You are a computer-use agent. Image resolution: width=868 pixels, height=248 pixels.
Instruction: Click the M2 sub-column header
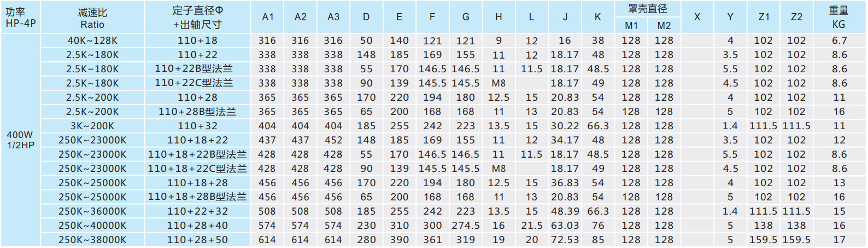point(664,25)
